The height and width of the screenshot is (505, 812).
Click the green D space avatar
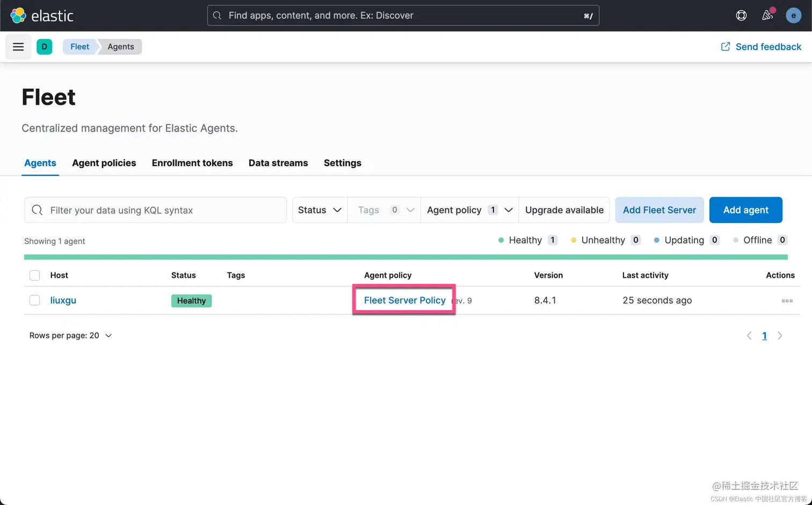click(45, 47)
